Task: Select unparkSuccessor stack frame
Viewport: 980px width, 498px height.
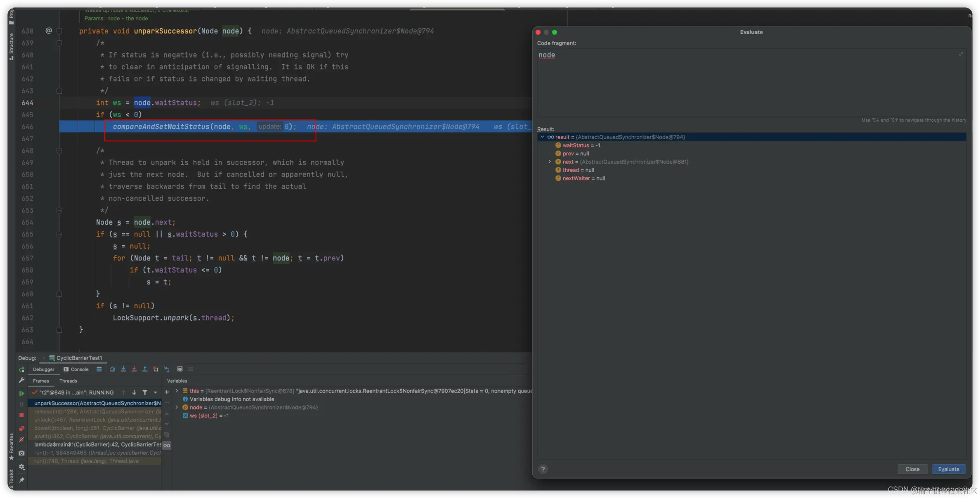Action: [94, 403]
